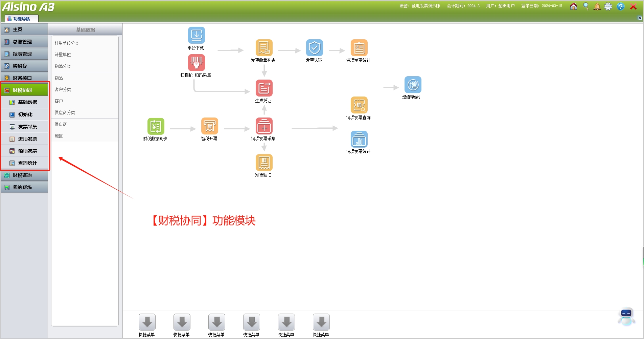Open the 增值税统计 icon
This screenshot has width=644, height=339.
[x=413, y=85]
